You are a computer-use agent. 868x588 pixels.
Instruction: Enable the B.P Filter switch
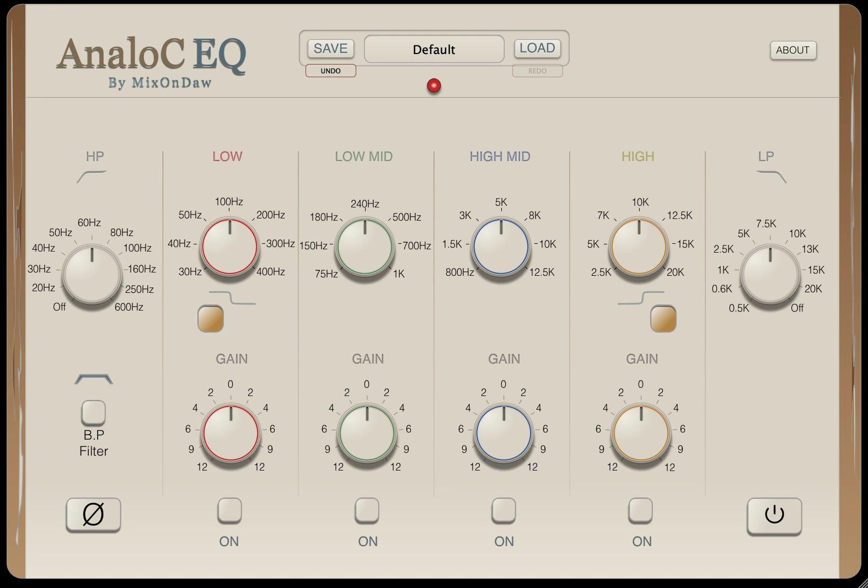click(93, 412)
